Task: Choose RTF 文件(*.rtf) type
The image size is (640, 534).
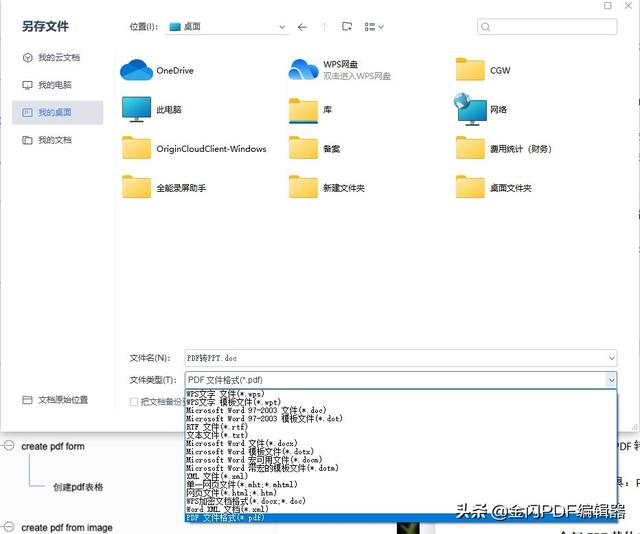Action: [400, 427]
